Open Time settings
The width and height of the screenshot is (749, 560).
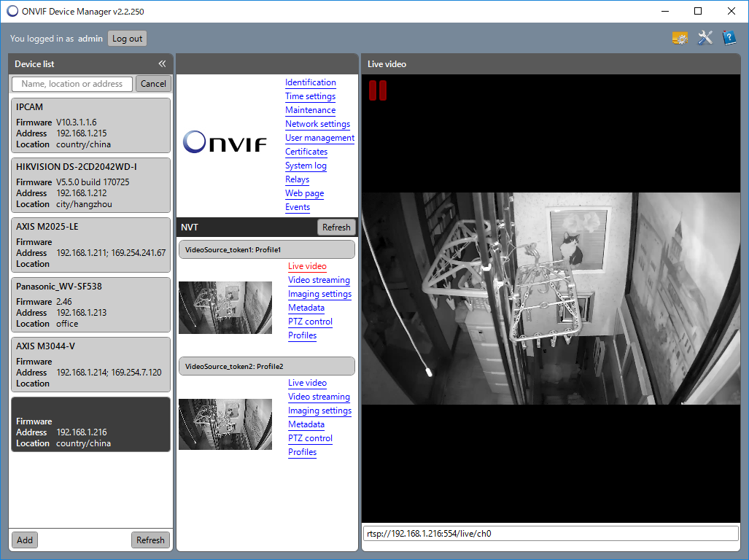coord(311,96)
